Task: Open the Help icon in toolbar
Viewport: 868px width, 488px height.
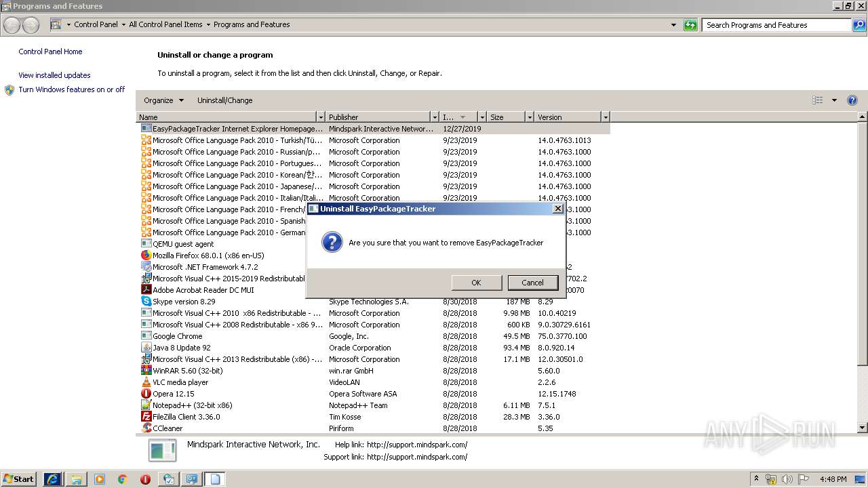Action: tap(852, 100)
